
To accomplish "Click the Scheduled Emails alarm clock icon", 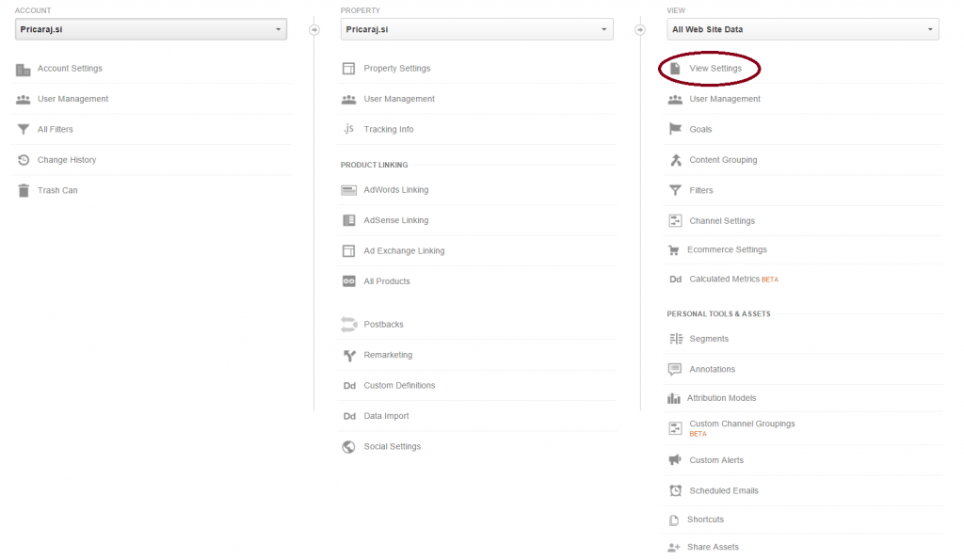I will tap(675, 491).
